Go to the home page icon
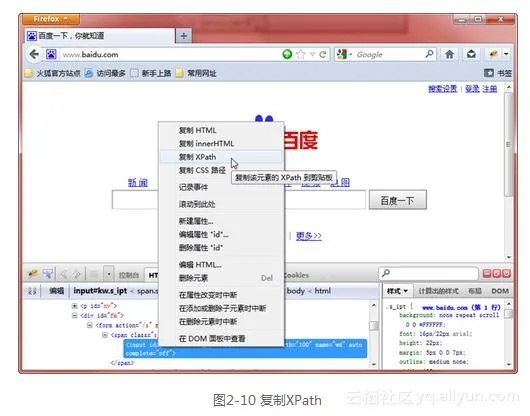The width and height of the screenshot is (530, 416). click(449, 54)
